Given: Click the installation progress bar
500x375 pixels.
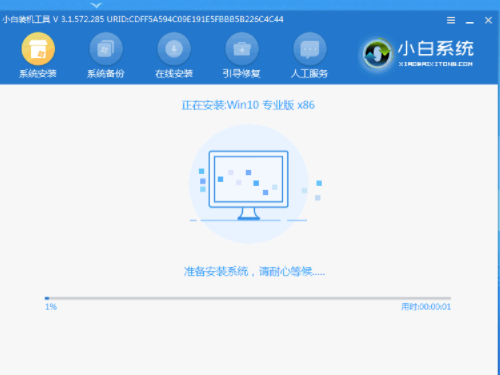Looking at the screenshot, I should coord(248,298).
